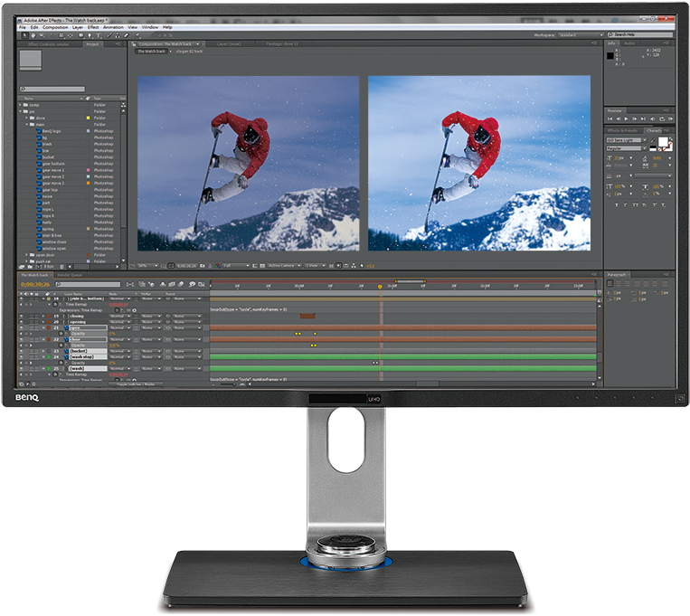690x616 pixels.
Task: Switch to the Audio tab
Action: (629, 43)
